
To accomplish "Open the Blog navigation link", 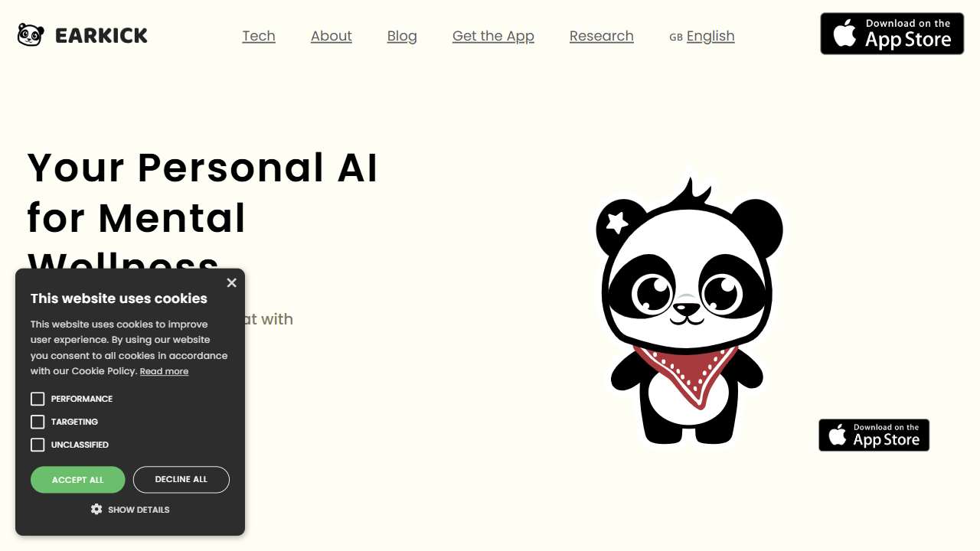I will click(402, 36).
